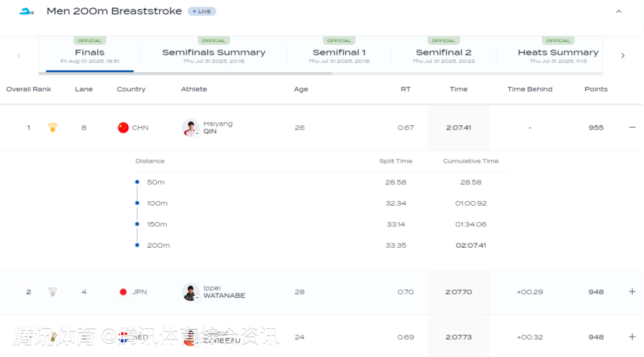Expand Ippei WATANABE's split times
This screenshot has height=357, width=644.
pos(632,291)
